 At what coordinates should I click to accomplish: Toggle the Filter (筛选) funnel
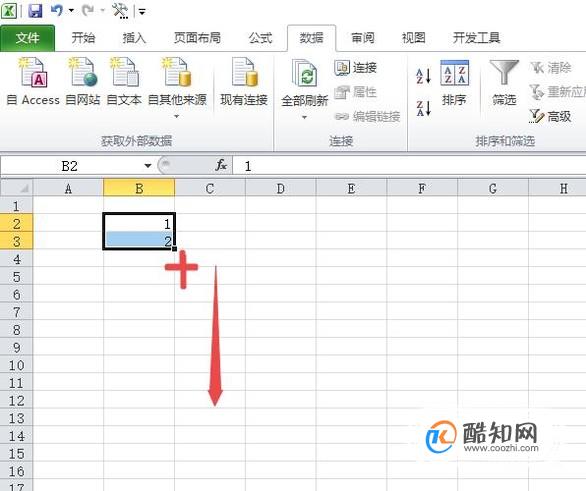(x=504, y=83)
